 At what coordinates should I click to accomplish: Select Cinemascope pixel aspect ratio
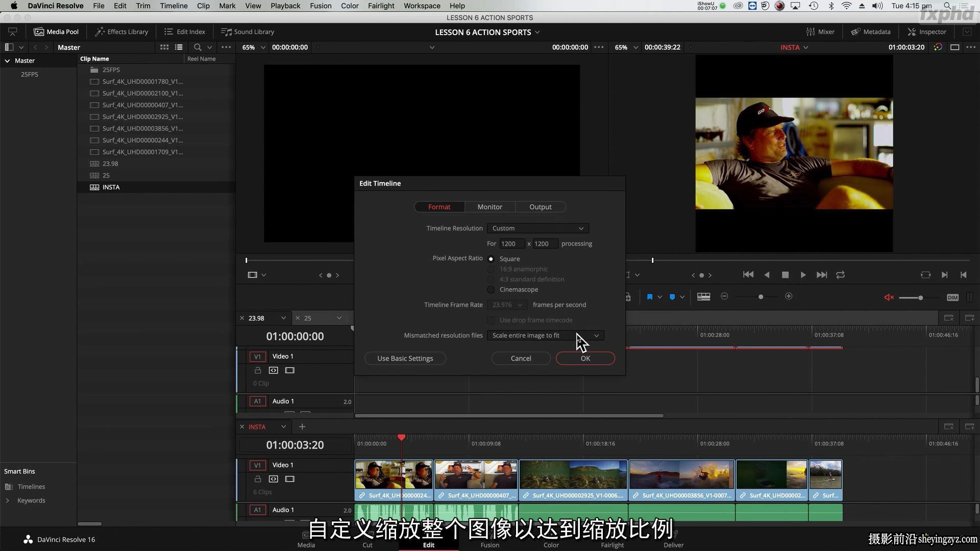pyautogui.click(x=491, y=290)
